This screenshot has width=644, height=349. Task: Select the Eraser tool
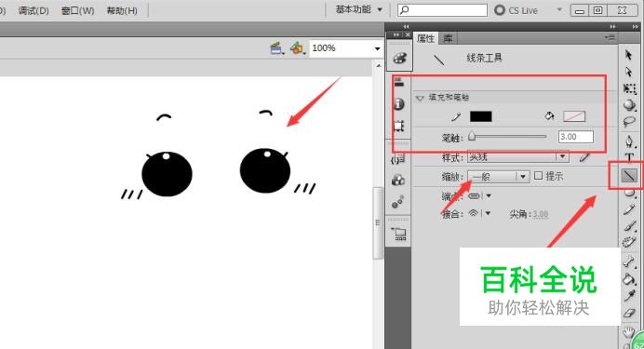tap(629, 314)
